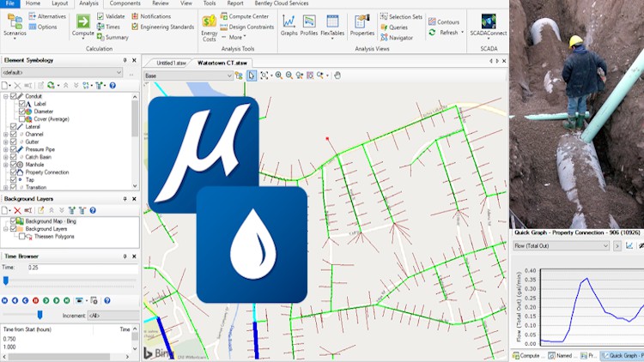The height and width of the screenshot is (362, 644).
Task: Open the Graphs manager
Action: click(289, 26)
